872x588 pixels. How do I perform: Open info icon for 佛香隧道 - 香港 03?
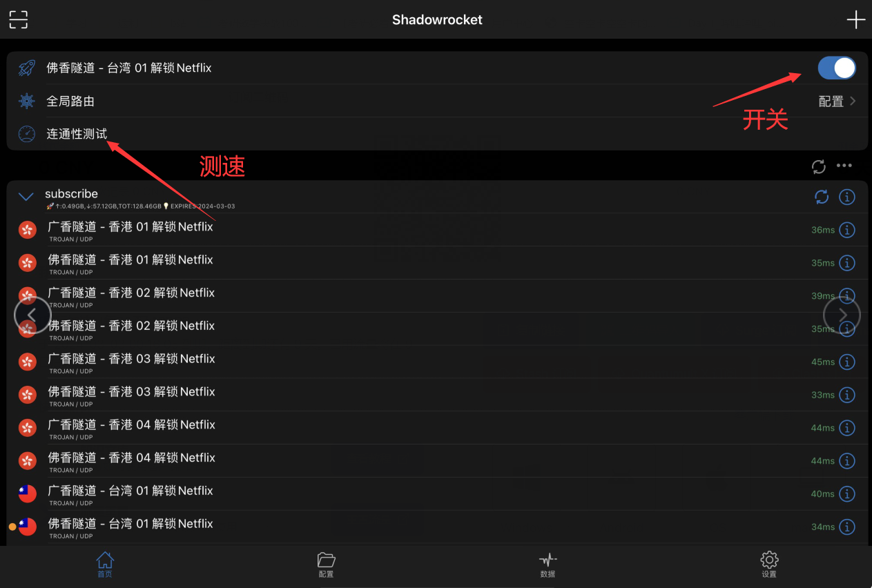pos(847,395)
